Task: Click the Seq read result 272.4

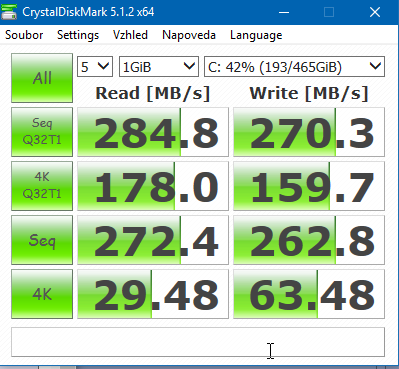Action: 153,240
